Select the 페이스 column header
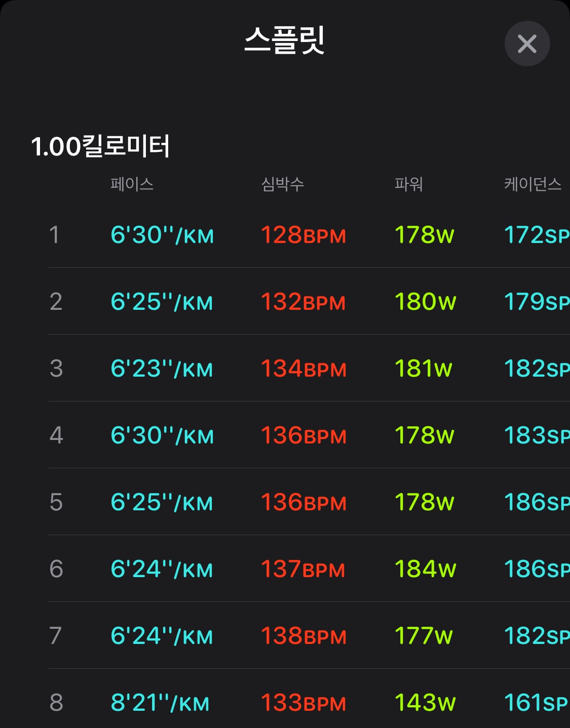 coord(132,184)
